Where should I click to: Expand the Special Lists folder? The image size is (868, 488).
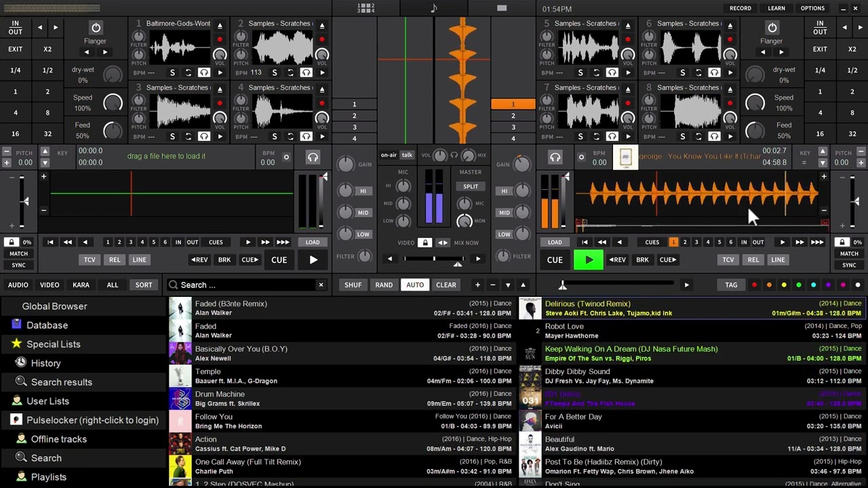click(53, 344)
